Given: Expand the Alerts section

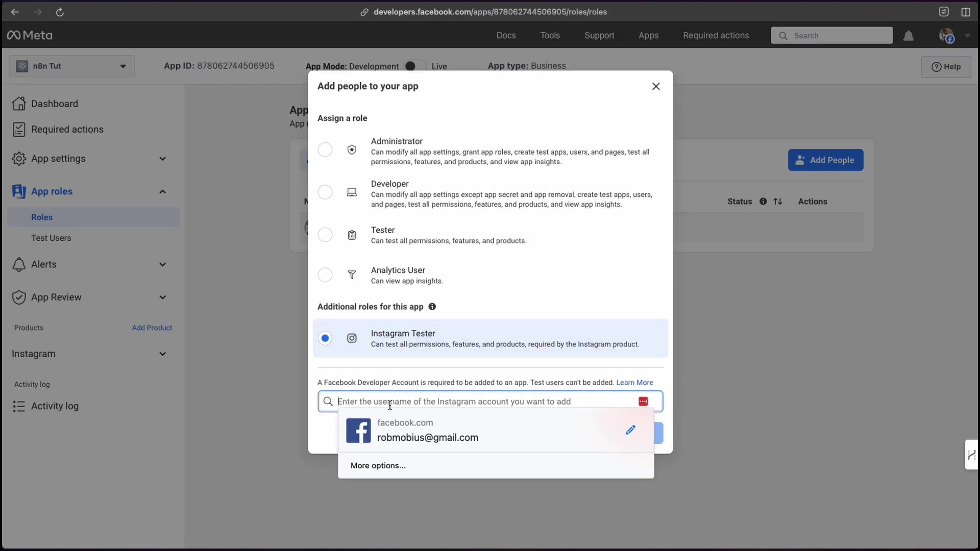Looking at the screenshot, I should tap(162, 264).
